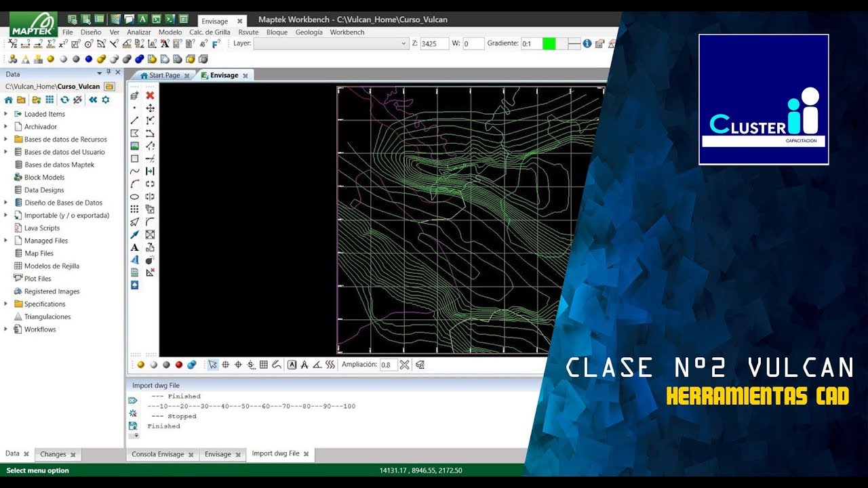Screen dimensions: 868x488
Task: Click the Home icon in the Data panel
Action: point(9,100)
